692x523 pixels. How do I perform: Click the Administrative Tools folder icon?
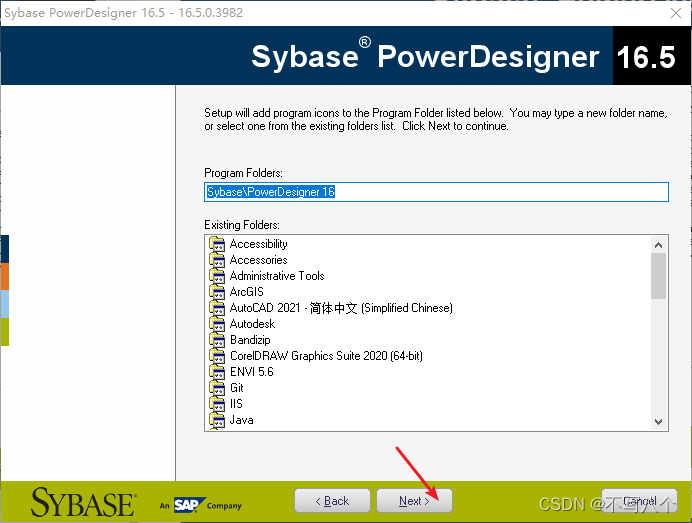tap(217, 276)
